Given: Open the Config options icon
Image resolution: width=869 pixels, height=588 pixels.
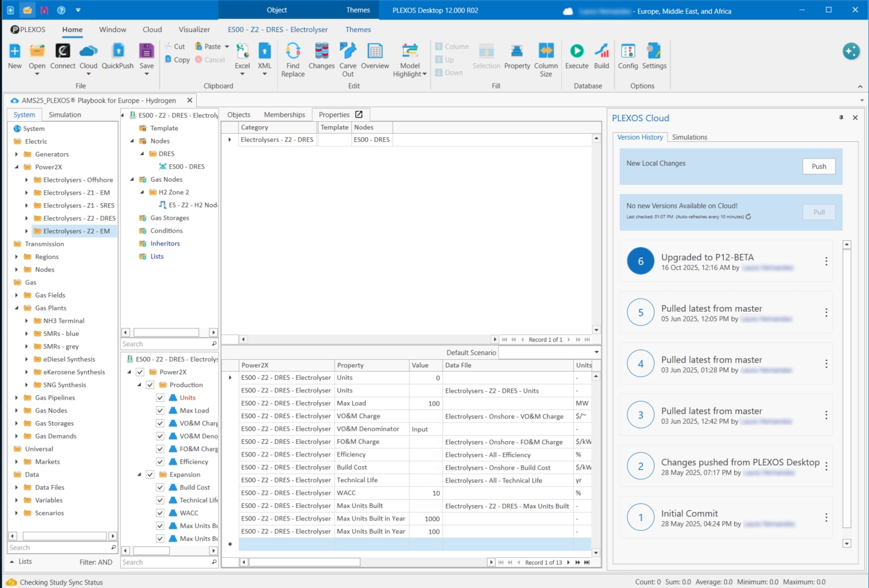Looking at the screenshot, I should (x=628, y=55).
